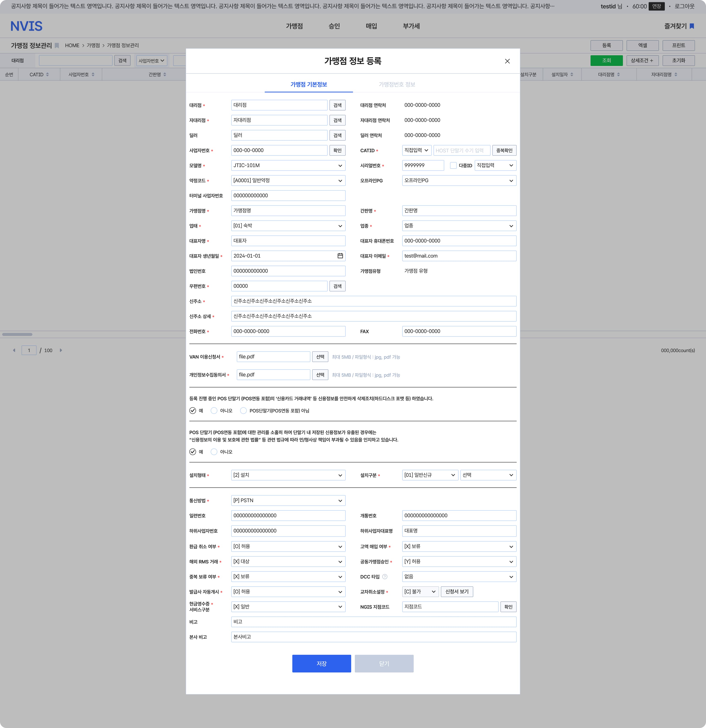This screenshot has height=728, width=706.
Task: Toggle bookmark icon next to 가맹점 정보관리 title
Action: click(x=57, y=45)
